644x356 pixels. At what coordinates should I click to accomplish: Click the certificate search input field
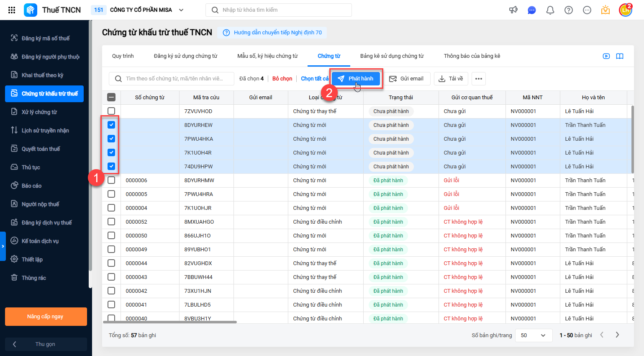pos(172,79)
